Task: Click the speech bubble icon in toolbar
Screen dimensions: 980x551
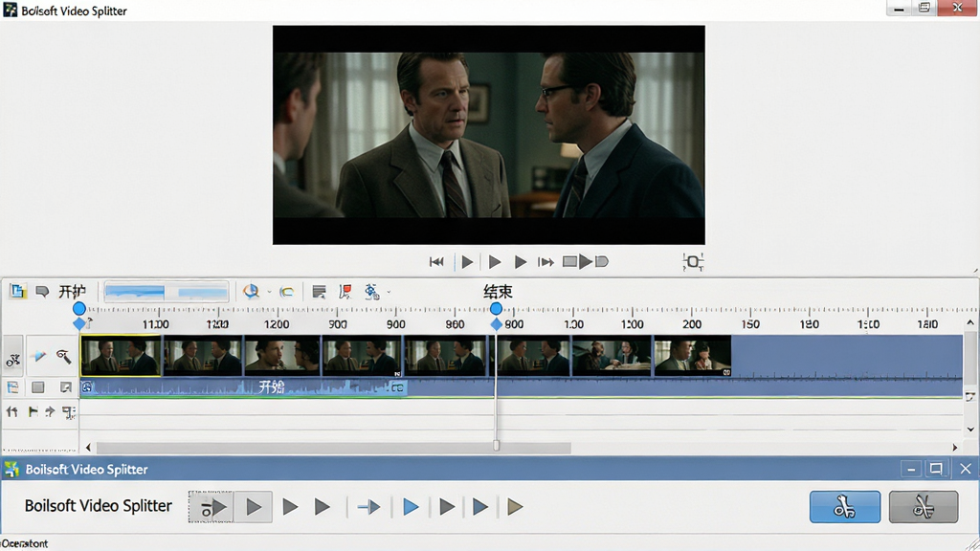Action: coord(42,292)
